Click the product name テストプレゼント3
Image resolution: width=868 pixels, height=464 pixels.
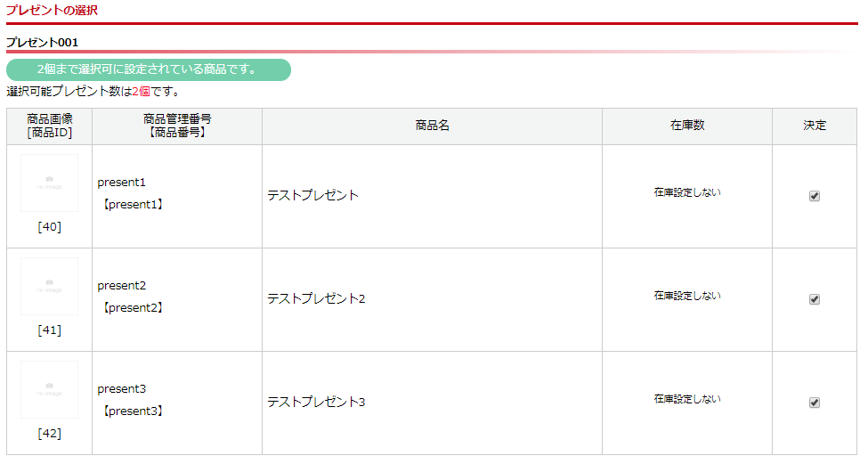tap(316, 402)
